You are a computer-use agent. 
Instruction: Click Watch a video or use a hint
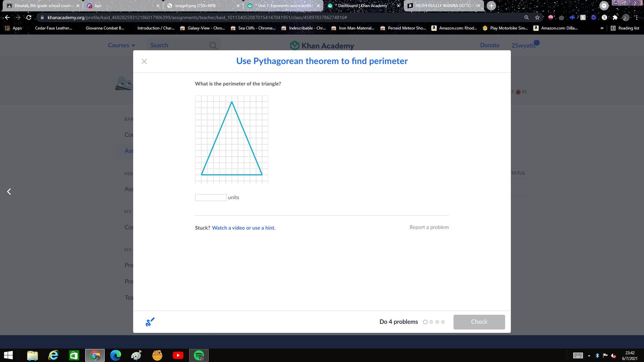(x=244, y=228)
